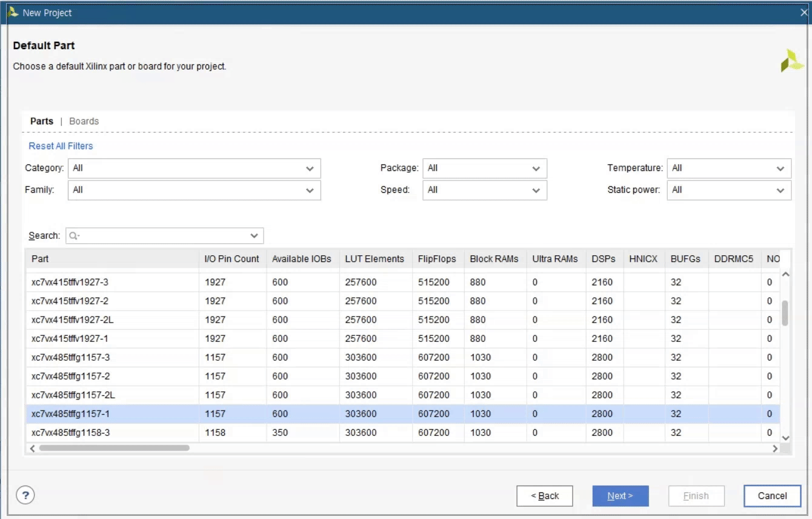The width and height of the screenshot is (812, 519).
Task: Sort by Ultra RAMs column header
Action: (x=556, y=259)
